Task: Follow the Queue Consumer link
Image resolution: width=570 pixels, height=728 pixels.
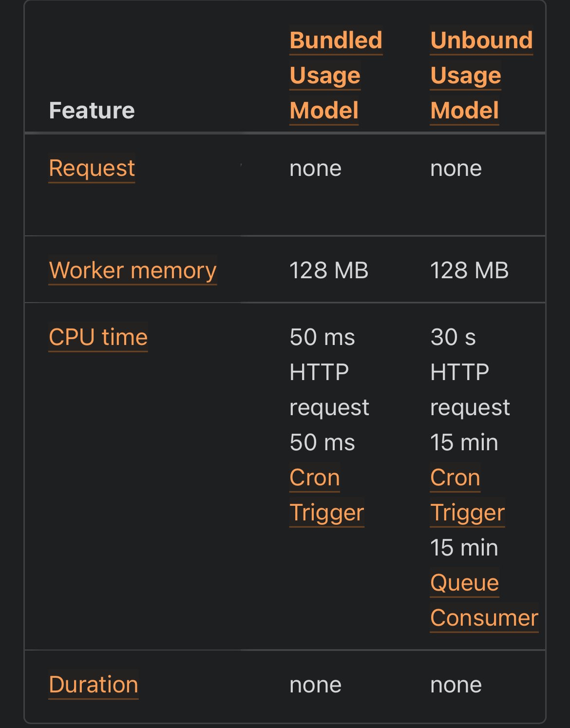Action: pos(483,600)
